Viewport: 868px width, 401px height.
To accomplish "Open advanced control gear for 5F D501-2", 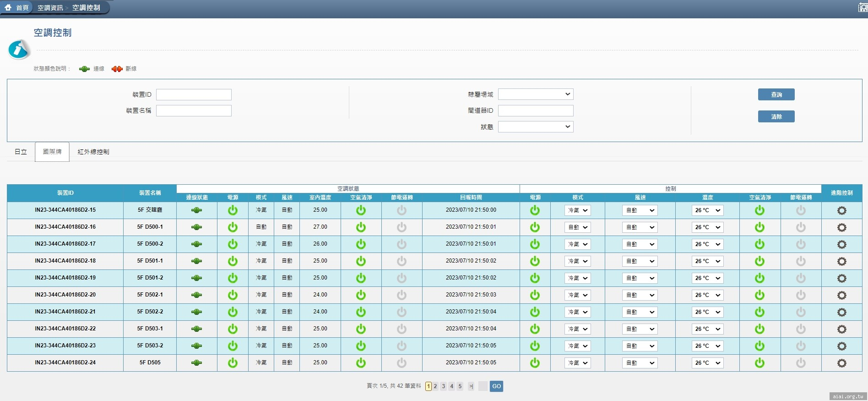I will pos(841,278).
